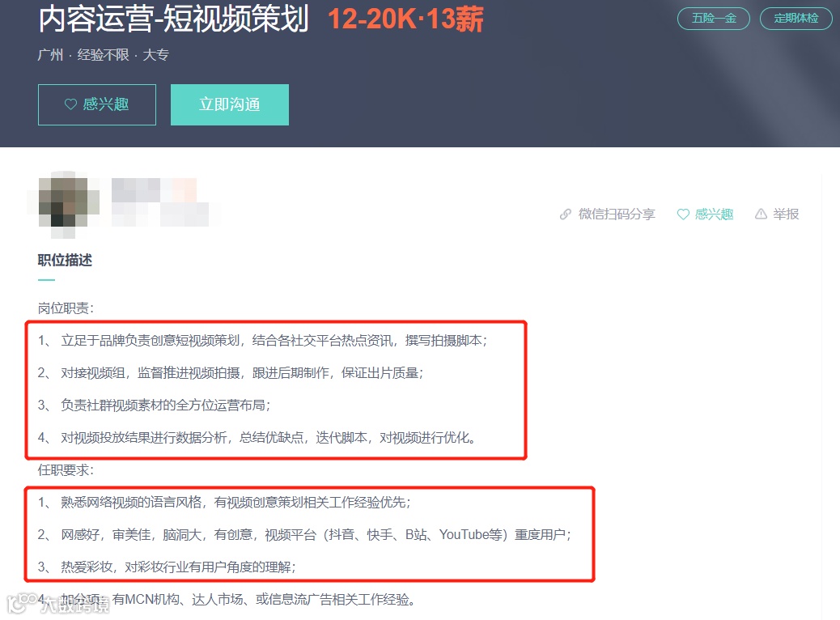
Task: Click the link chain icon beside 微信扫码分享
Action: [565, 214]
